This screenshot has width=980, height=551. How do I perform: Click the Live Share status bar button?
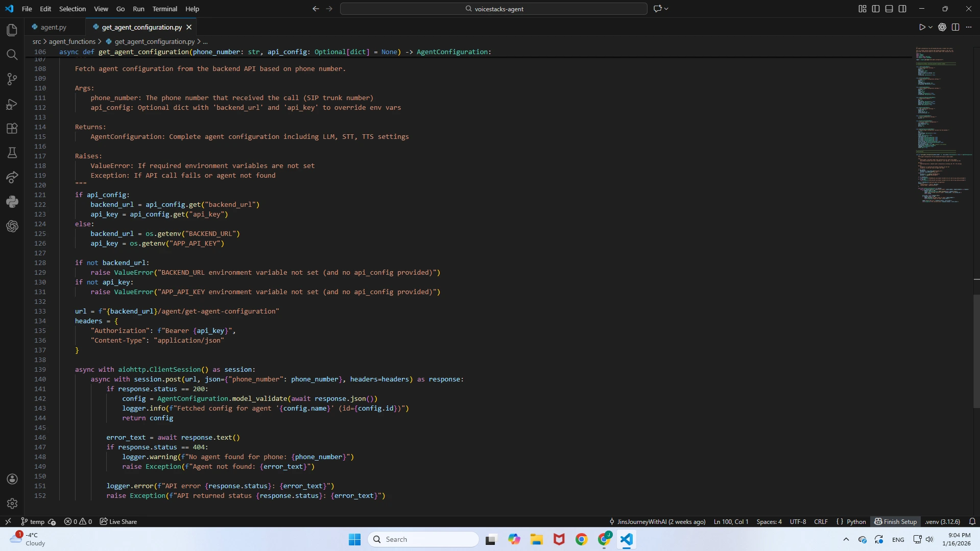pyautogui.click(x=118, y=521)
